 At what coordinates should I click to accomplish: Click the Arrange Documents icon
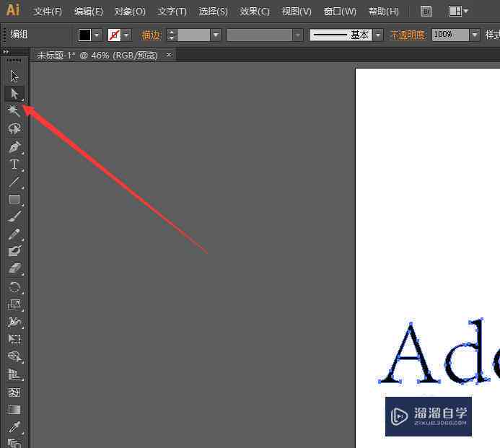click(x=458, y=12)
